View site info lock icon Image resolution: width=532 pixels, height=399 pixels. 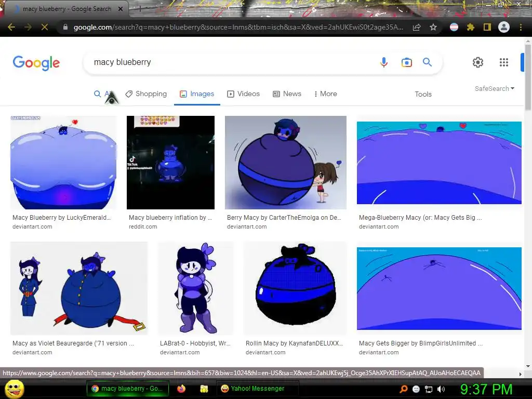coord(65,27)
